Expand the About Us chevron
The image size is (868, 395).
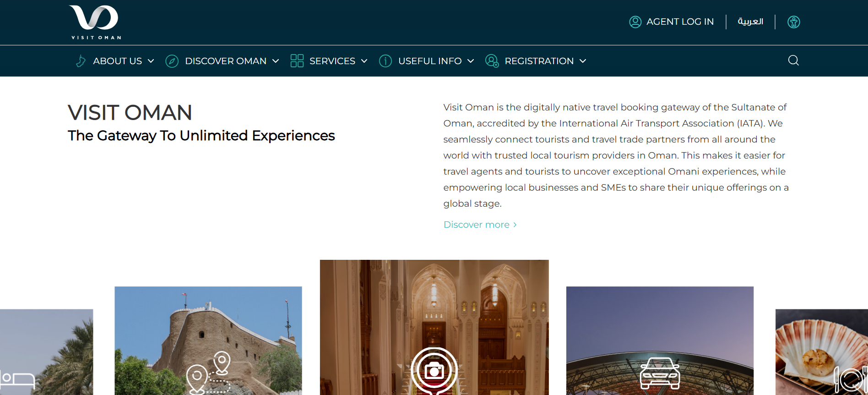(x=151, y=61)
